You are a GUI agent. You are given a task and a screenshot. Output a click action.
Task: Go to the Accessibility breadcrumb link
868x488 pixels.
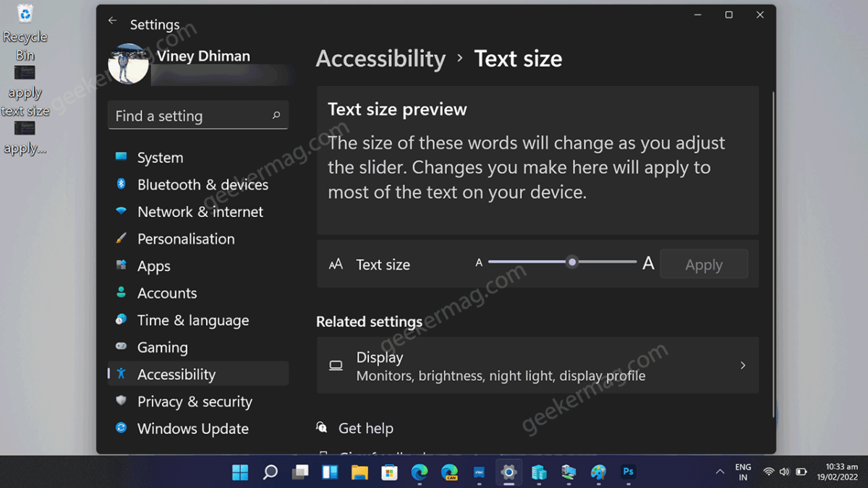pos(380,59)
